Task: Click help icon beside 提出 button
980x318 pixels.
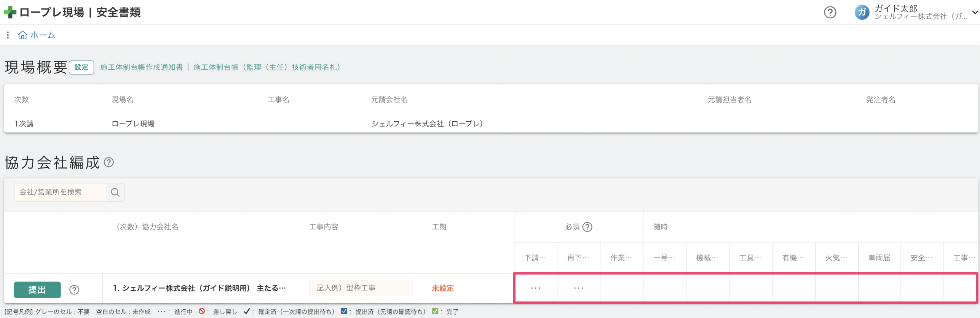Action: pyautogui.click(x=74, y=290)
